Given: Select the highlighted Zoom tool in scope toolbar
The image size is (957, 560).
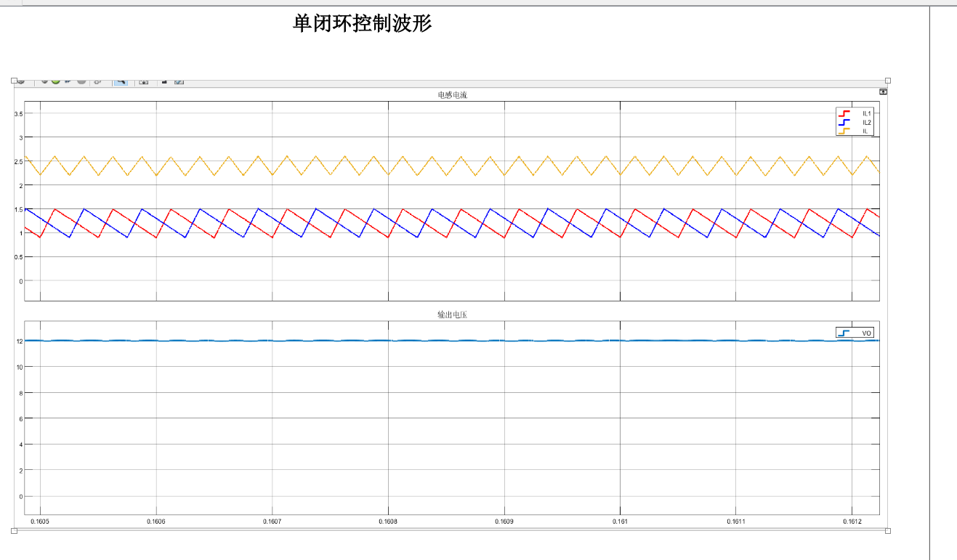Looking at the screenshot, I should point(120,81).
